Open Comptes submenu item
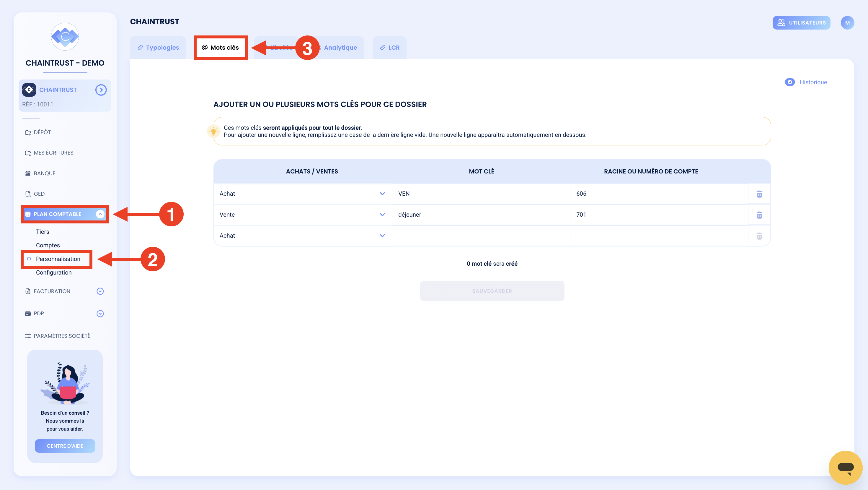The width and height of the screenshot is (868, 490). click(48, 245)
